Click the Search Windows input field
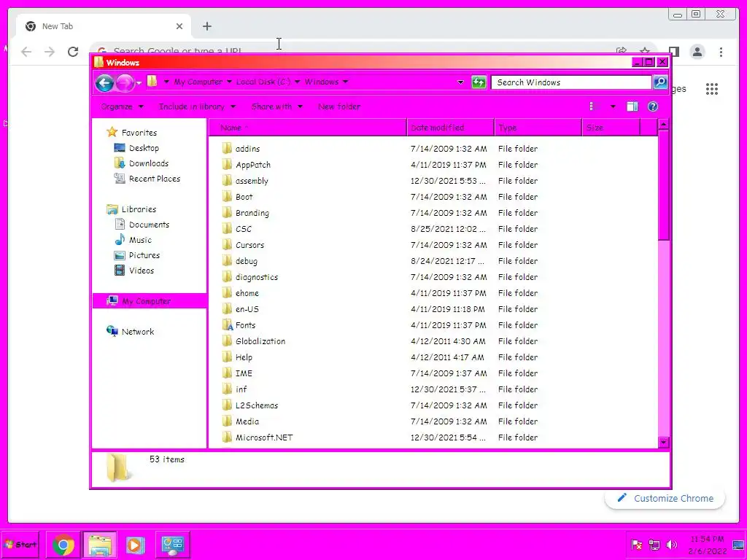Viewport: 747px width, 560px height. [570, 82]
